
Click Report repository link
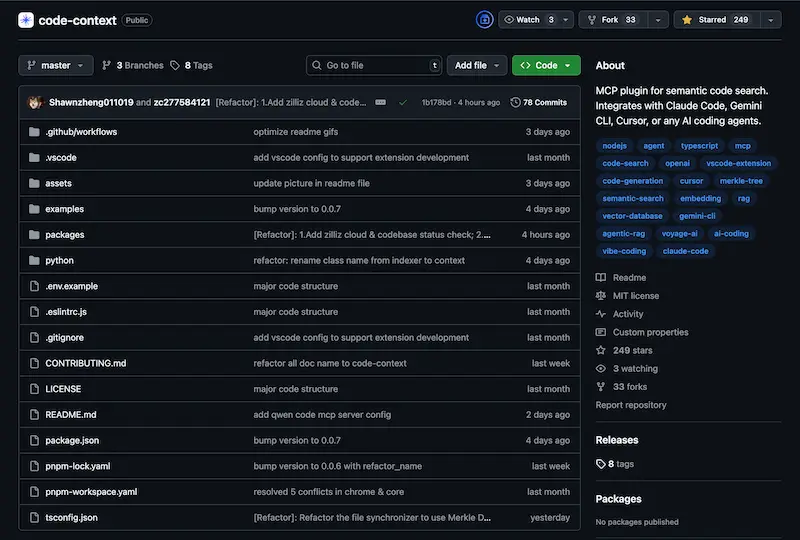point(631,405)
